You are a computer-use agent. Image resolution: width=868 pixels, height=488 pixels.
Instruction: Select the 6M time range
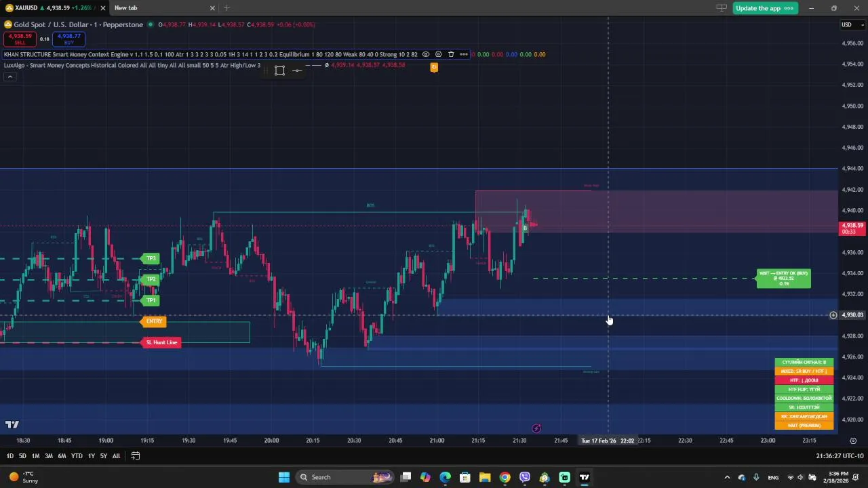tap(62, 456)
